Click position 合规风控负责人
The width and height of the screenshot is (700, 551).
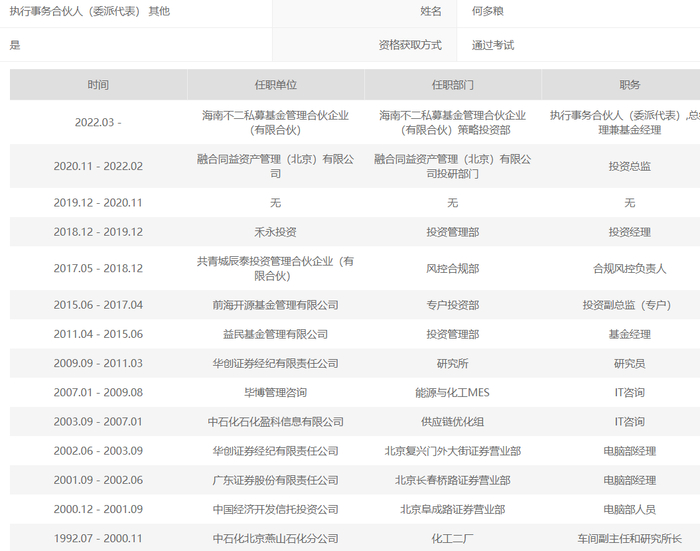[x=629, y=268]
